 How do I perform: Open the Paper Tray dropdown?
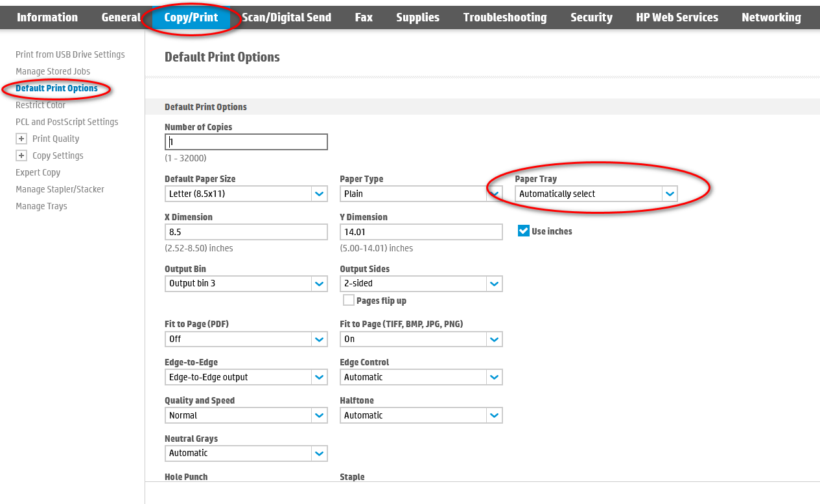(x=596, y=194)
